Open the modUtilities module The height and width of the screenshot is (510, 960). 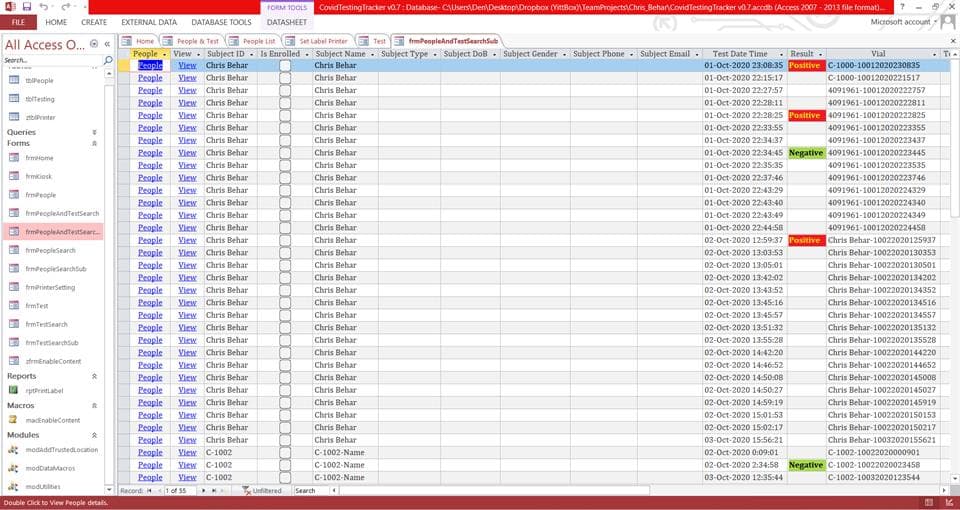coord(43,486)
